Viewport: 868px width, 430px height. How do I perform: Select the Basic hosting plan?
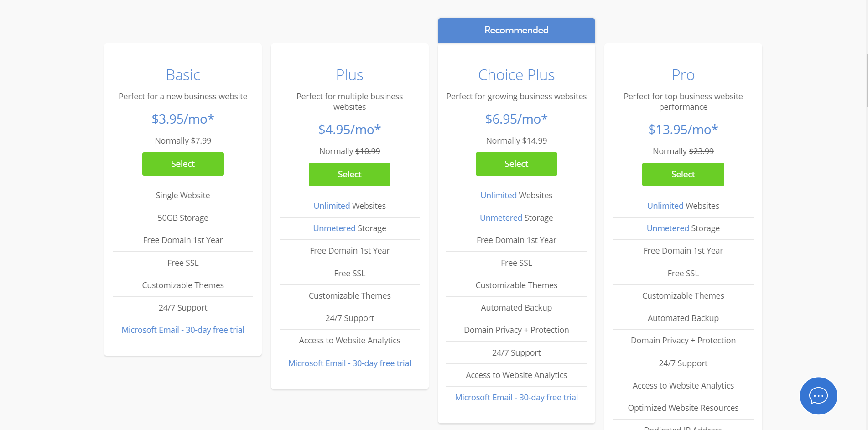183,164
